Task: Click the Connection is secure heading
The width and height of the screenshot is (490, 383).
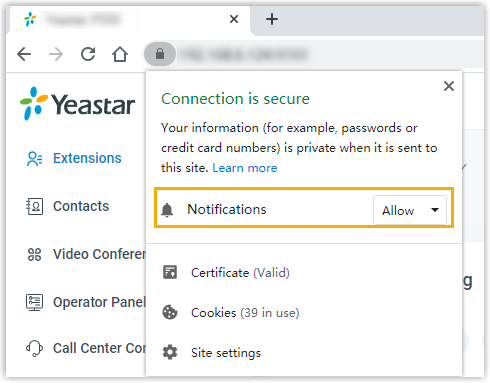Action: point(235,99)
